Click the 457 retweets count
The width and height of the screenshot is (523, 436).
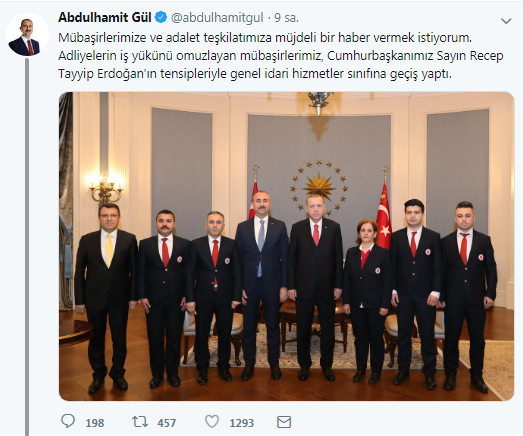[x=166, y=423]
